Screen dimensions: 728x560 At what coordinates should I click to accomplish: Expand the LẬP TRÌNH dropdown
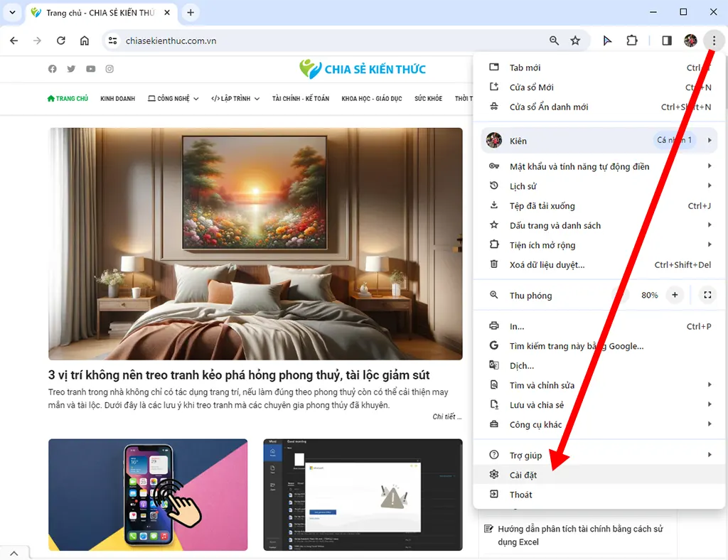[235, 99]
